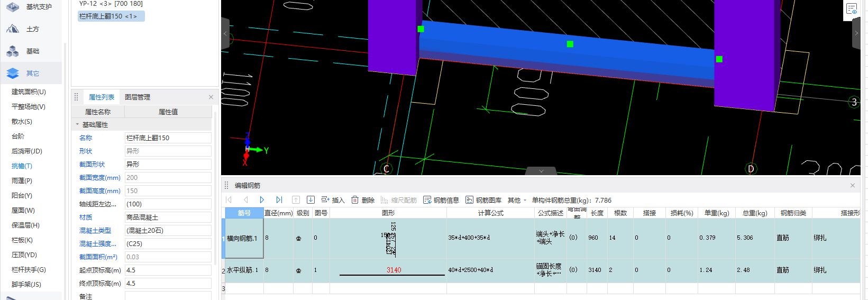Open 钢筋图库 rebar shape library

pyautogui.click(x=483, y=200)
